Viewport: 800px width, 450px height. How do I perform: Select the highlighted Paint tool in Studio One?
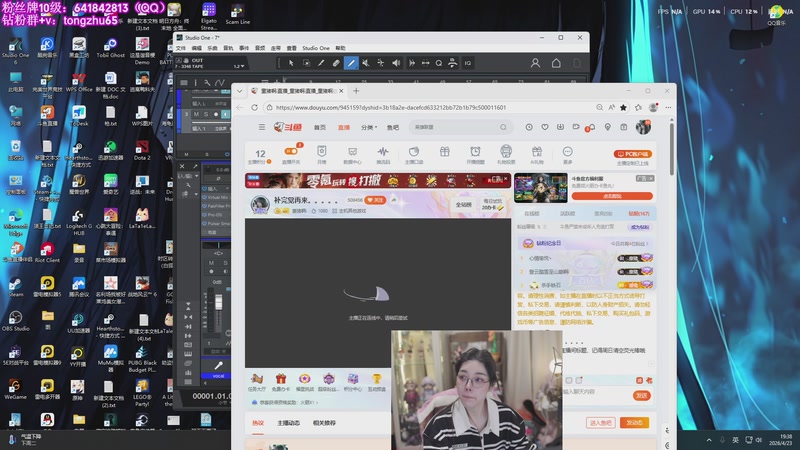(351, 63)
